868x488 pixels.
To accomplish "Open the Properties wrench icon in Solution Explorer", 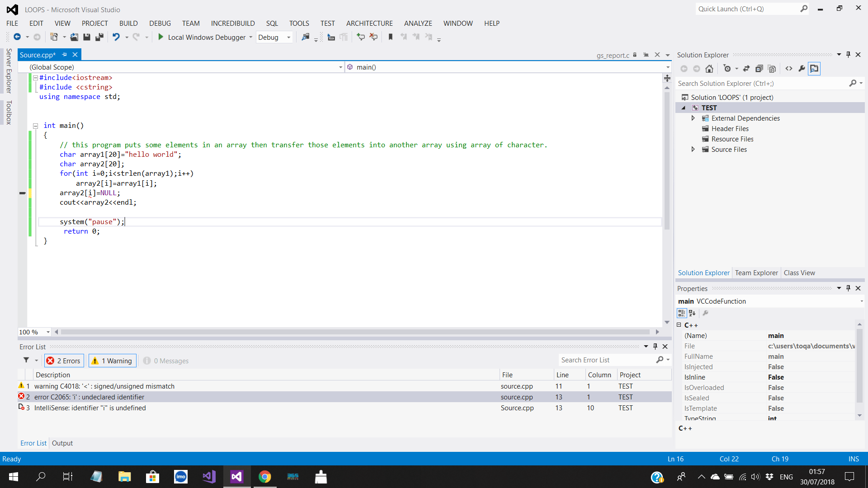I will [x=802, y=69].
